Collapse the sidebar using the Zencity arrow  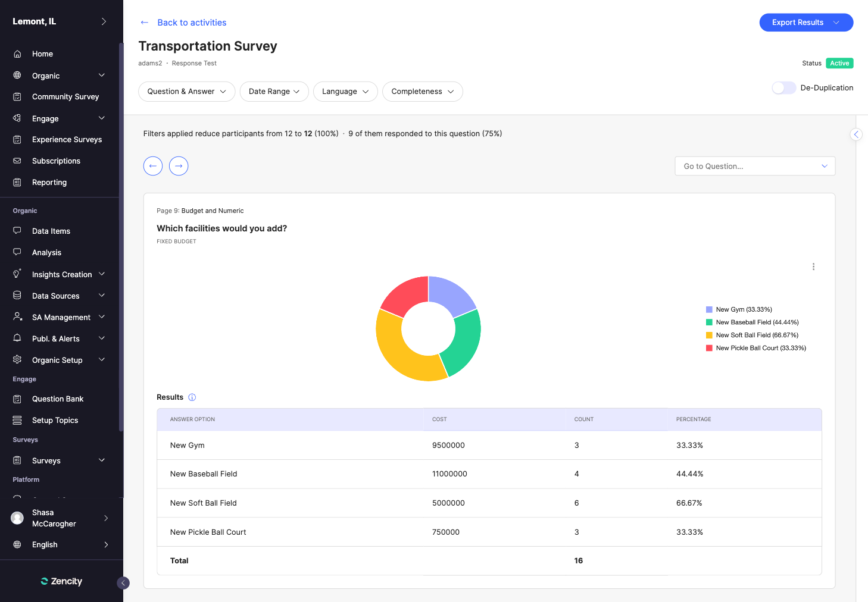[x=123, y=583]
